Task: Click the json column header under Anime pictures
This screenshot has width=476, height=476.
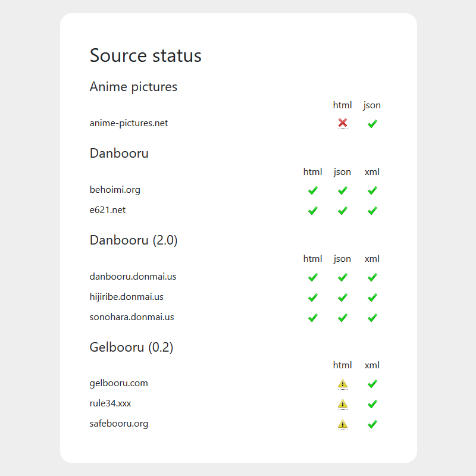Action: pyautogui.click(x=372, y=105)
